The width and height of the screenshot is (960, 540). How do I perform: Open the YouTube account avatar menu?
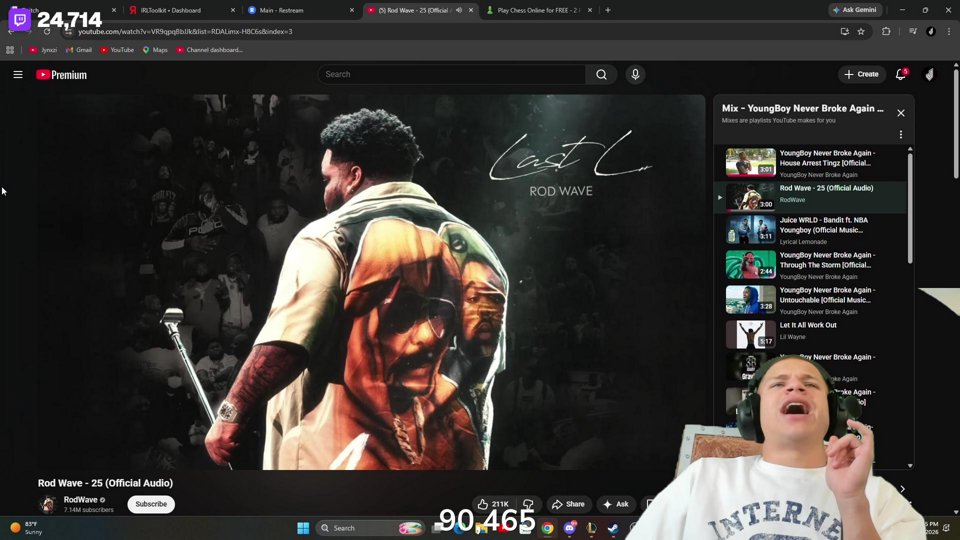tap(929, 75)
